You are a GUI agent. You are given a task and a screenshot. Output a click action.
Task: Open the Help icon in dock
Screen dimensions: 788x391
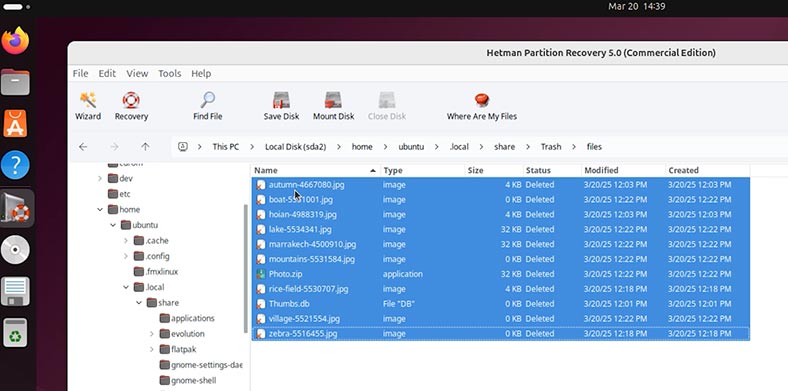tap(15, 165)
